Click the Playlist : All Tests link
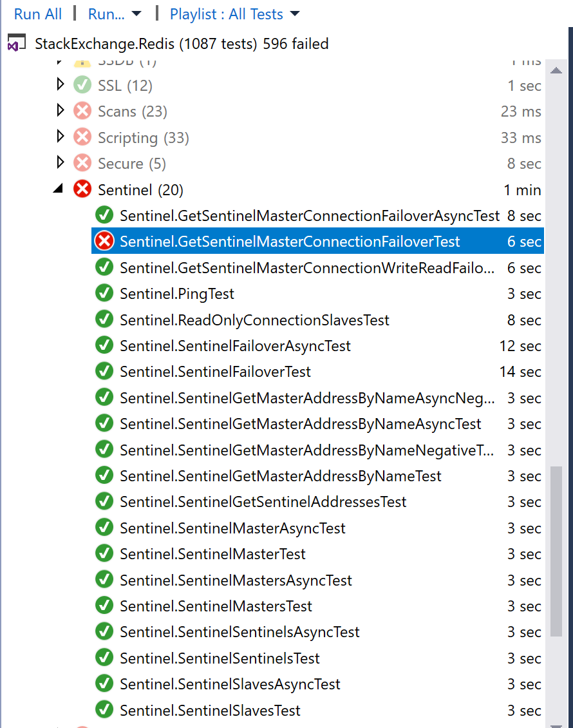 pyautogui.click(x=227, y=14)
